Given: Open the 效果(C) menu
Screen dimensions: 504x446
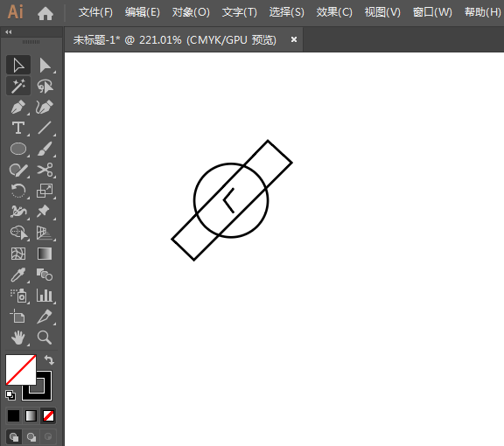Looking at the screenshot, I should tap(334, 12).
